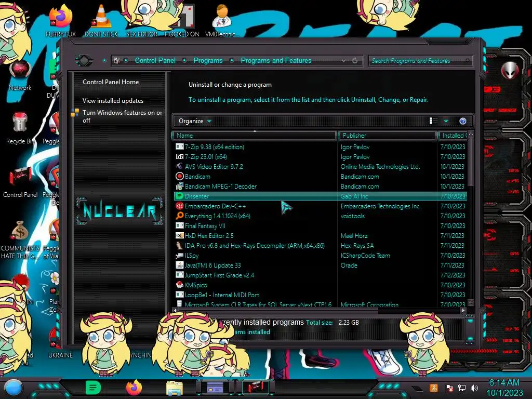Sort by the Name column header
Image resolution: width=532 pixels, height=399 pixels.
(255, 136)
